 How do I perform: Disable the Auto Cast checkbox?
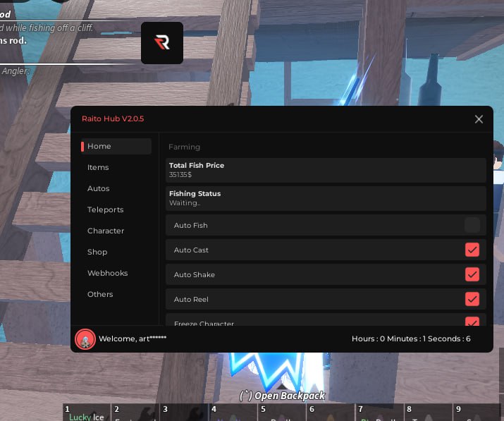(x=472, y=250)
